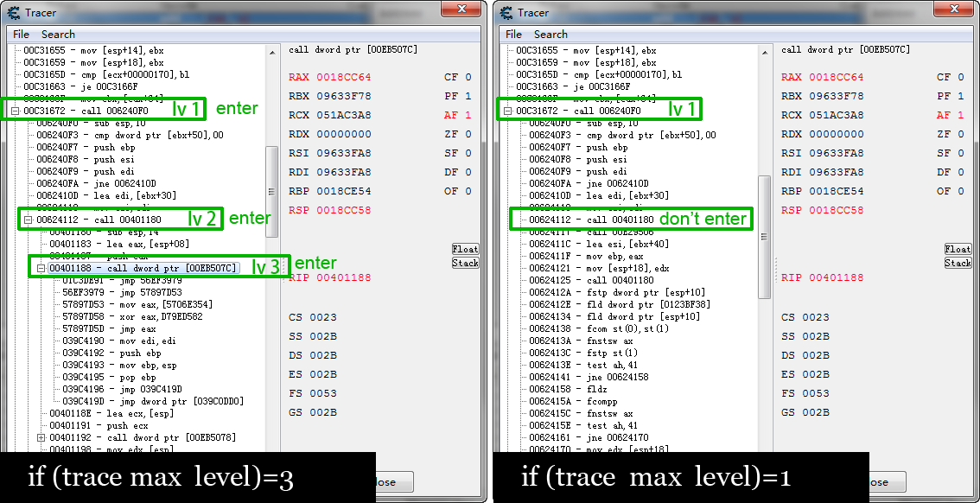
Task: Click the Cheat Engine icon in left Tracer title bar
Action: (x=13, y=12)
